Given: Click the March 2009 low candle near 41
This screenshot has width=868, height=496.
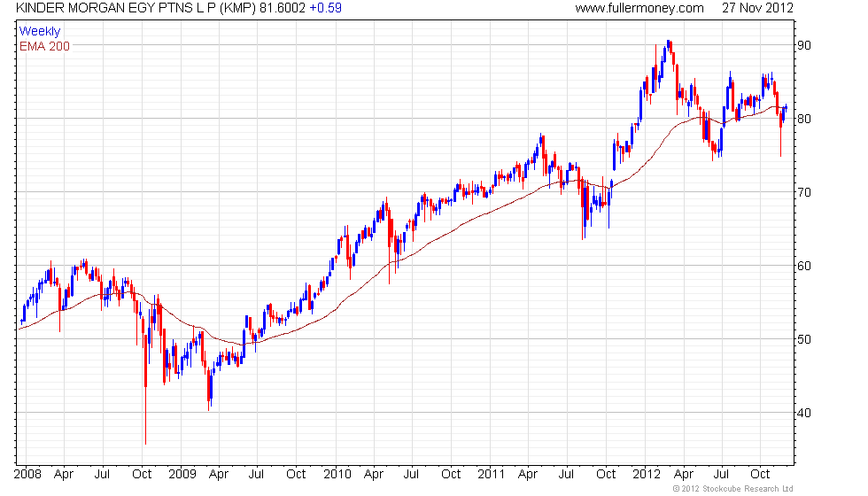Looking at the screenshot, I should [x=209, y=388].
